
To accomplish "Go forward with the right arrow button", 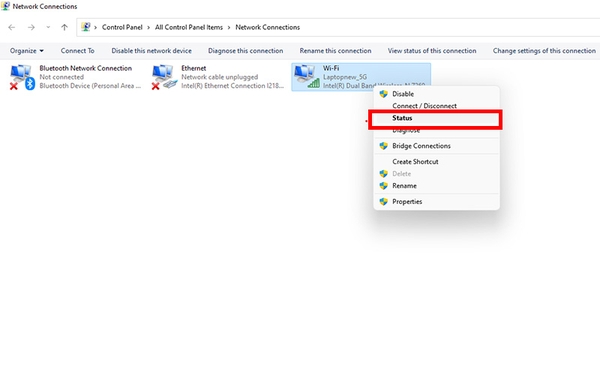I will point(31,27).
